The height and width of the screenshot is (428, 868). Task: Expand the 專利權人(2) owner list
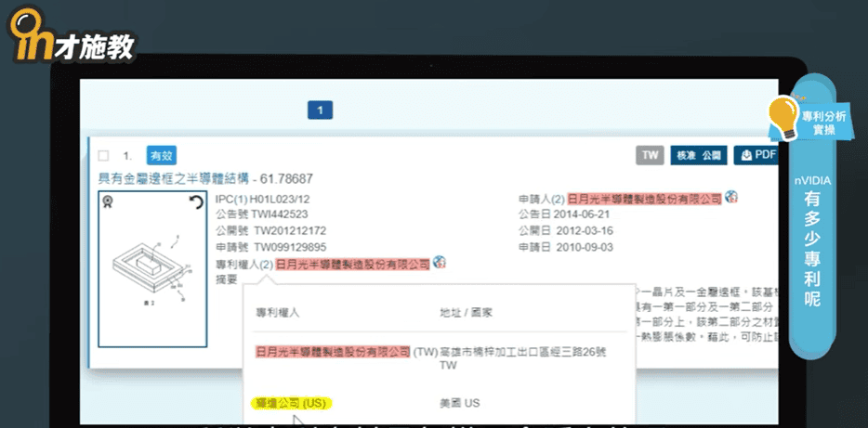pyautogui.click(x=243, y=265)
